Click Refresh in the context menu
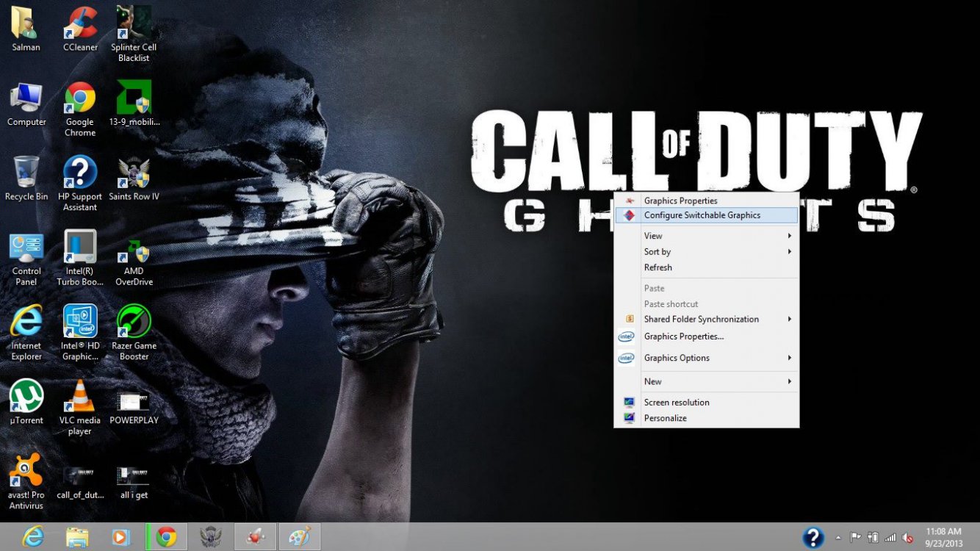This screenshot has width=980, height=551. tap(707, 267)
